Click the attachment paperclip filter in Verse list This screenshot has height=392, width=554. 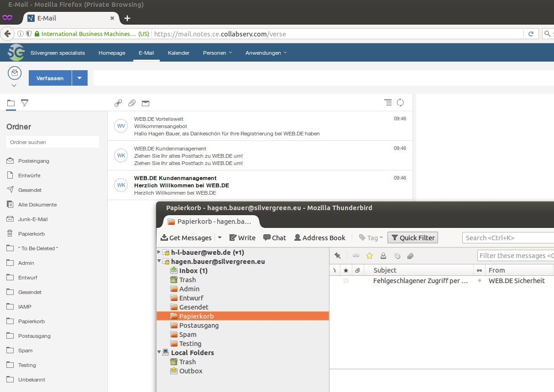point(131,103)
